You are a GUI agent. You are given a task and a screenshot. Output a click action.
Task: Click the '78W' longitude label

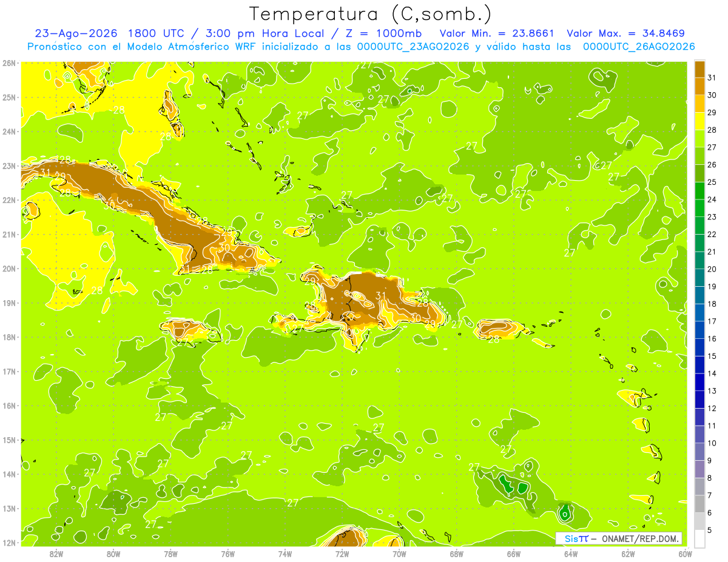[x=170, y=554]
